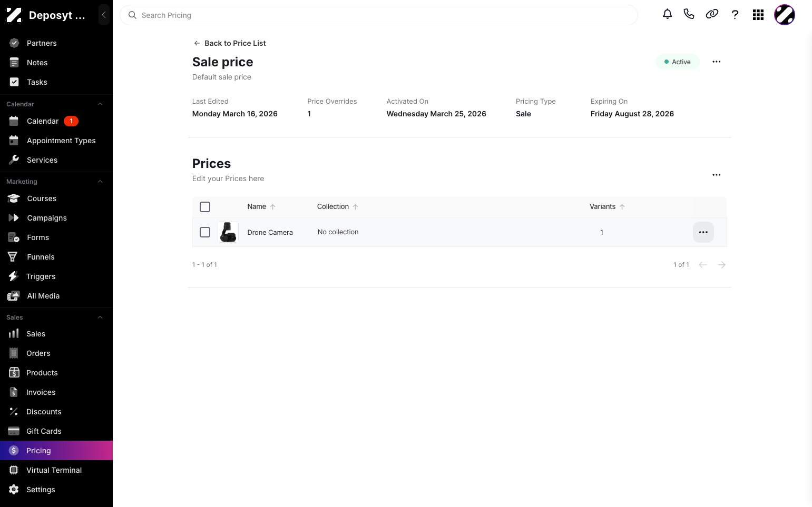
Task: Collapse the Sales sidebar section
Action: click(x=100, y=317)
